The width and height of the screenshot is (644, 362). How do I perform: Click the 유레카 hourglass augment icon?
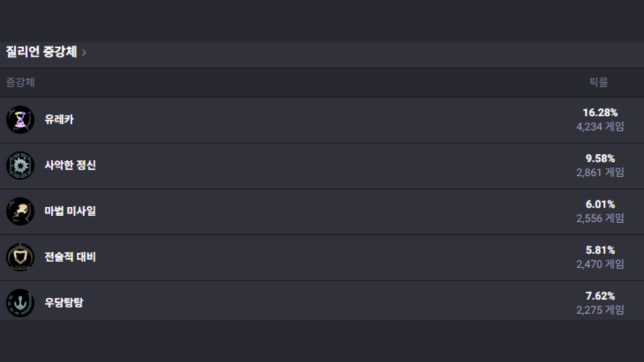[x=20, y=119]
